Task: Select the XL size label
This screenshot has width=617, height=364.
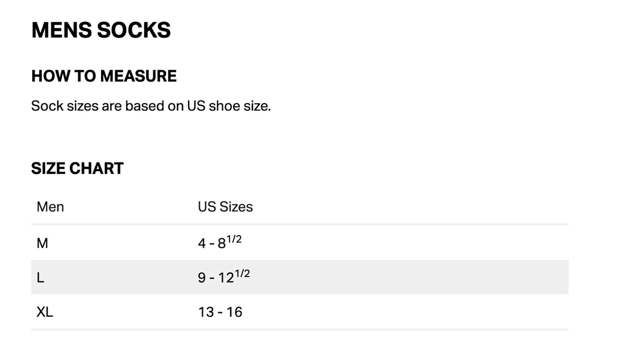Action: pos(45,312)
